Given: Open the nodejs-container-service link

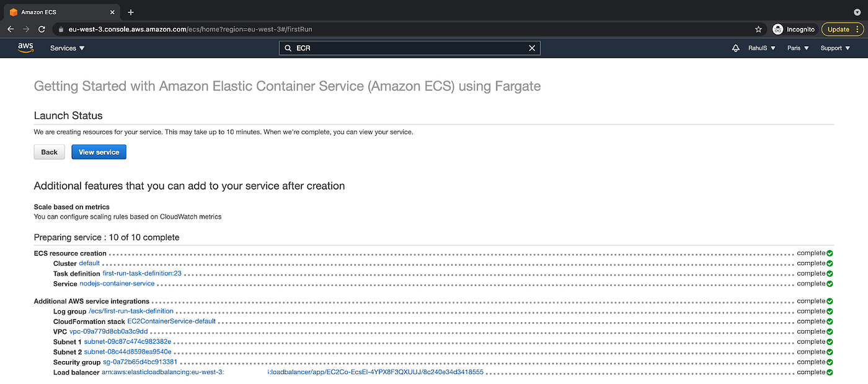Looking at the screenshot, I should pos(117,284).
